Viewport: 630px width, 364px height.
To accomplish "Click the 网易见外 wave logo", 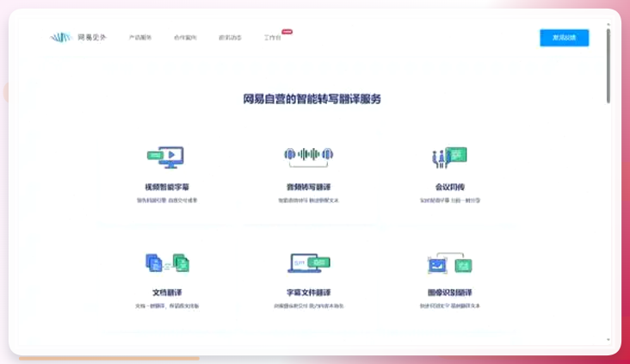I will pyautogui.click(x=60, y=37).
